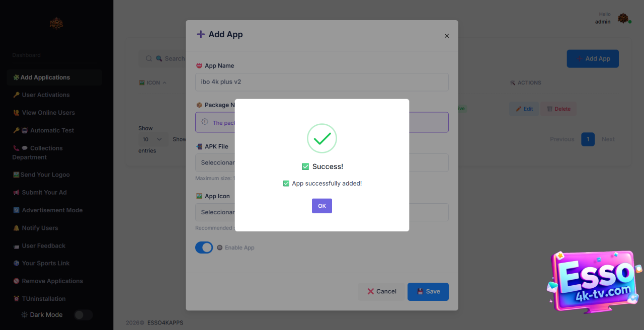
Task: Switch on Dark Mode toggle
Action: coord(83,315)
